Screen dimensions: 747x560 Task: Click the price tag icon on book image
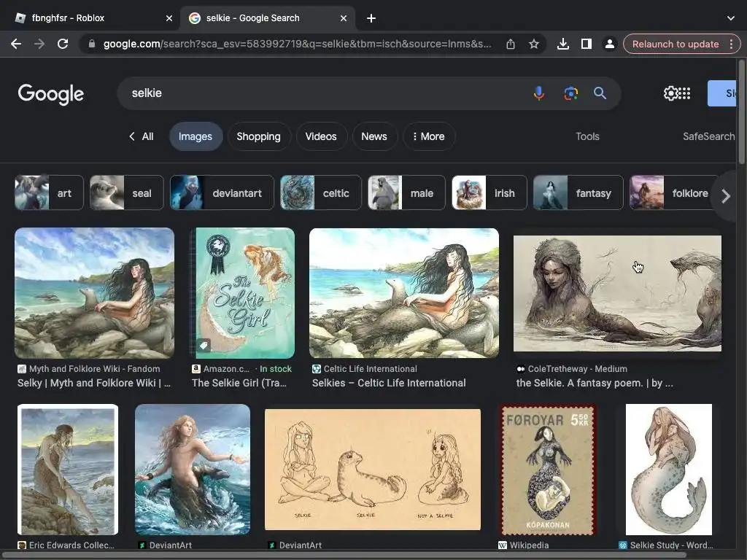point(204,345)
